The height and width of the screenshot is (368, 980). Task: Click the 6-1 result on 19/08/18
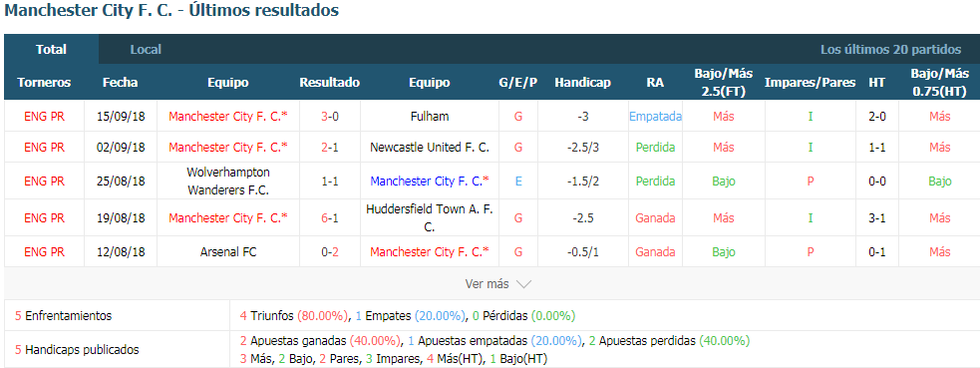pyautogui.click(x=329, y=218)
